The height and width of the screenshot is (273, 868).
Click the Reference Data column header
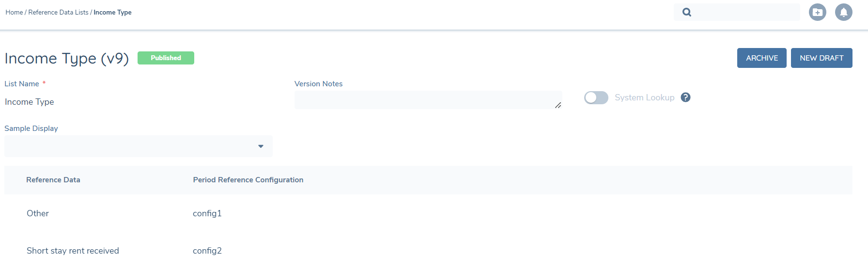53,180
